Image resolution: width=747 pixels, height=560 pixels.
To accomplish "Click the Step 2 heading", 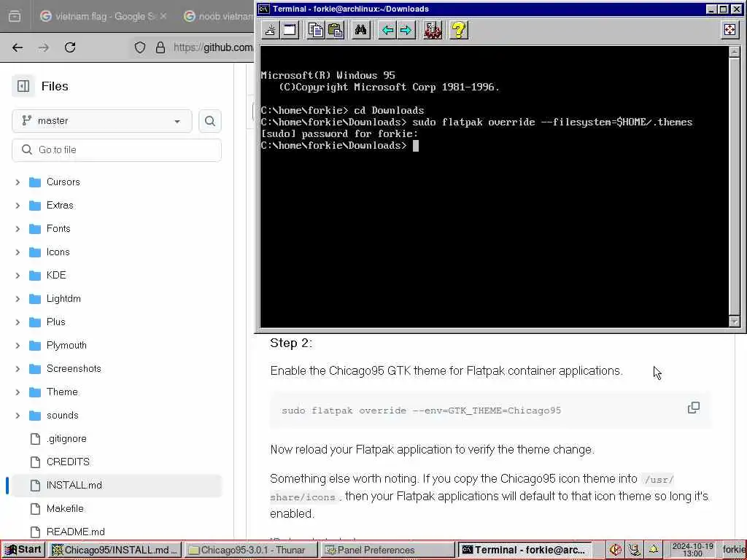I will click(x=290, y=343).
